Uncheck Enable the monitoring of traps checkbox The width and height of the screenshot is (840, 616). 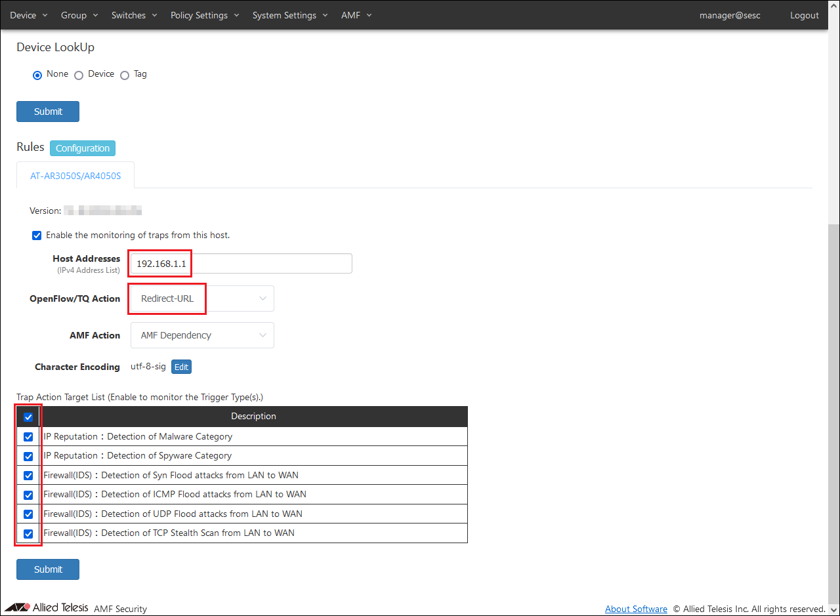click(37, 236)
